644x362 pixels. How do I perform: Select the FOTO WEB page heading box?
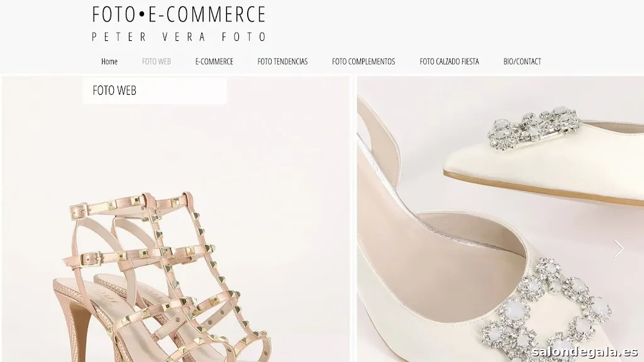coord(155,90)
